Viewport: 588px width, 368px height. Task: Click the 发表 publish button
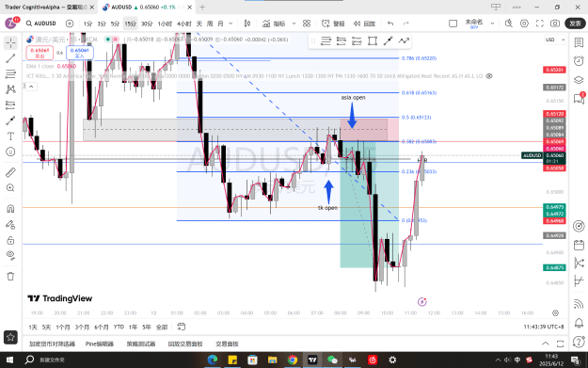[x=575, y=24]
